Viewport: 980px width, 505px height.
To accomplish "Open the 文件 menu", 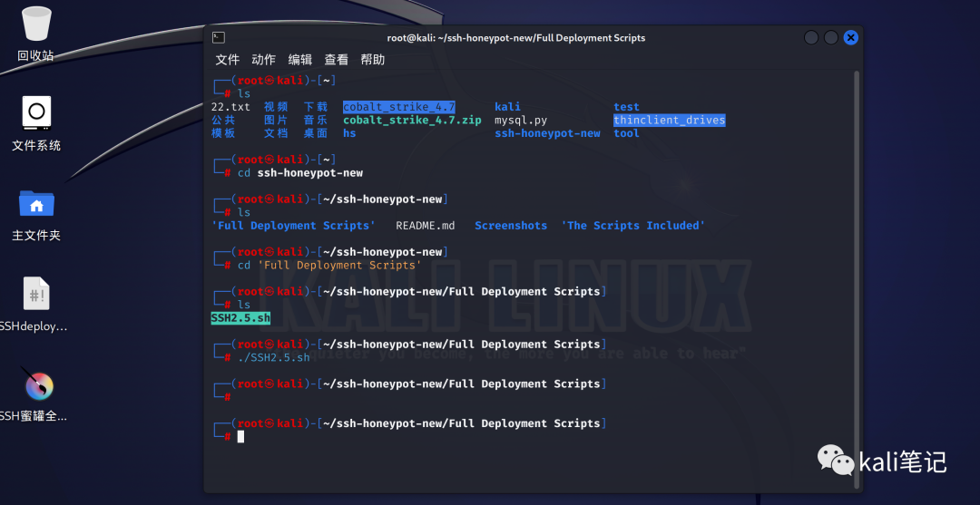I will pos(228,60).
